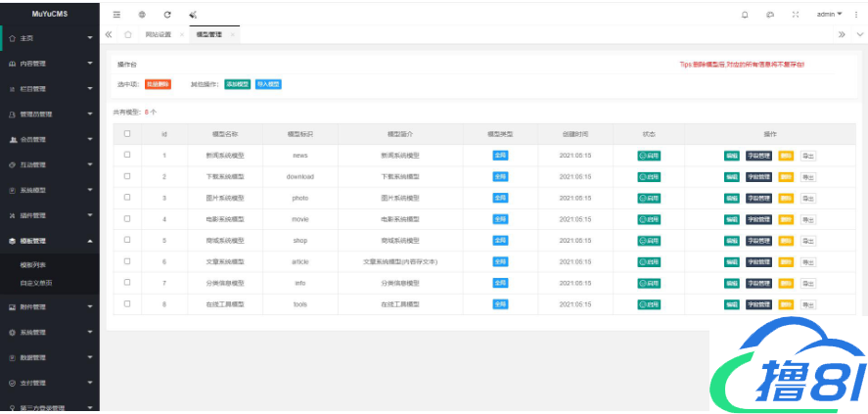Switch to the 网站设置 tab
The image size is (868, 414).
coord(158,34)
